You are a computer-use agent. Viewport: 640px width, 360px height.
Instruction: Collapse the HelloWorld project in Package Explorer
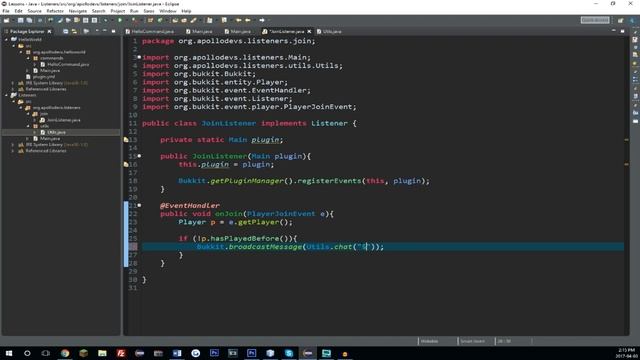point(7,40)
